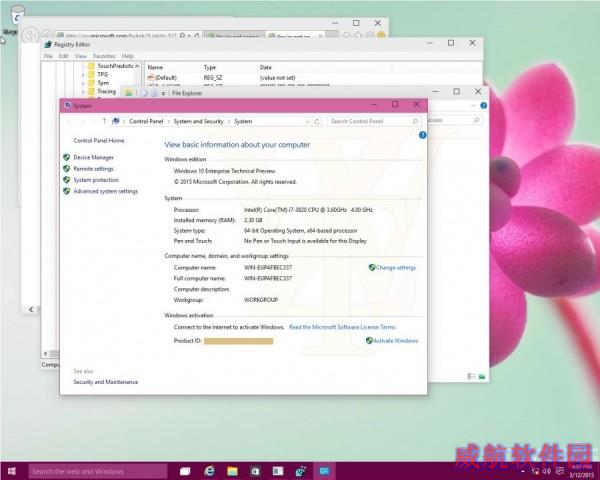Image resolution: width=600 pixels, height=480 pixels.
Task: Refresh the System window address bar
Action: [317, 121]
